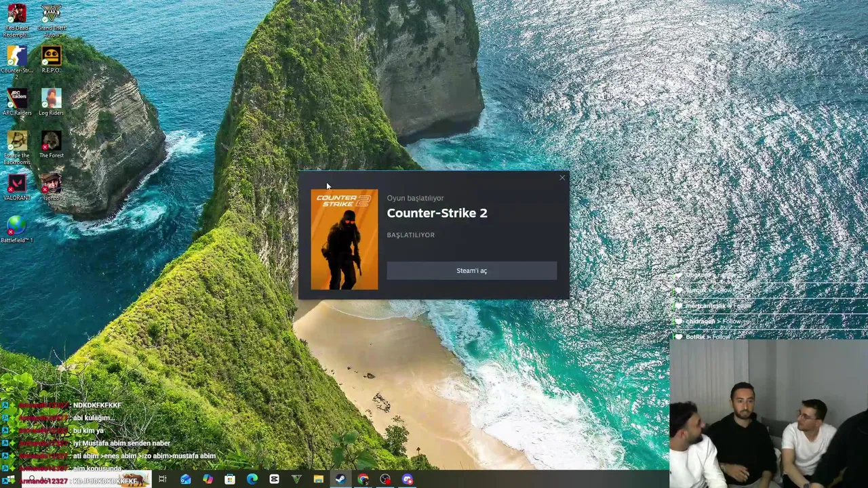
Task: Click the Oyun başlatılıyor label
Action: pos(415,198)
